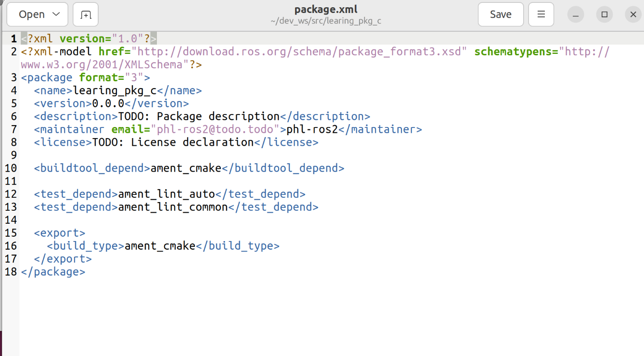Click the closing /package tag
Viewport: 644px width, 356px height.
(53, 272)
